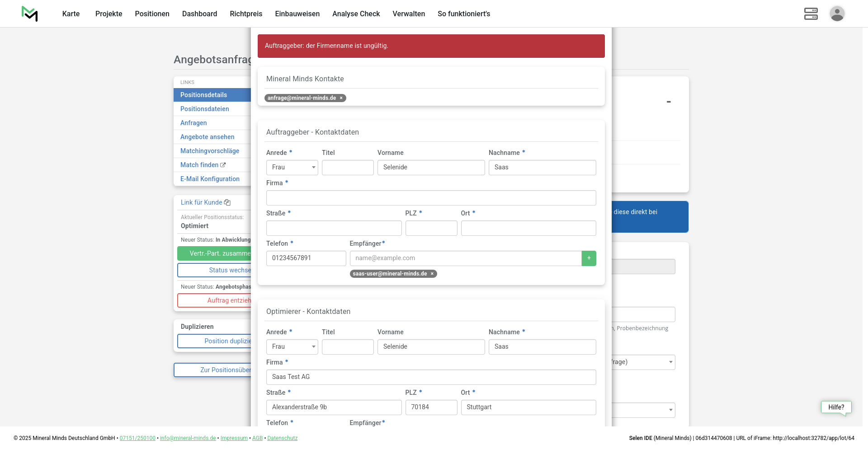This screenshot has height=449, width=868.
Task: Go to Einbauweisen in top navigation
Action: point(297,14)
